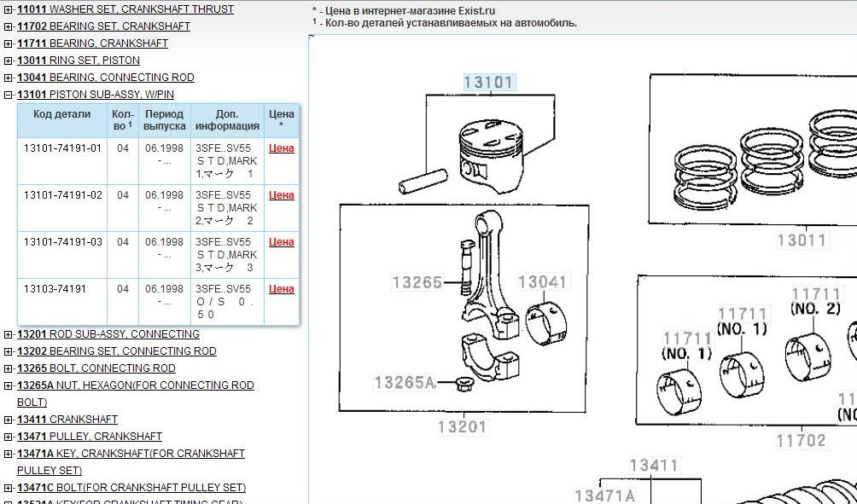Open price link for part 13101-74191-03
The height and width of the screenshot is (504, 857).
coord(281,242)
